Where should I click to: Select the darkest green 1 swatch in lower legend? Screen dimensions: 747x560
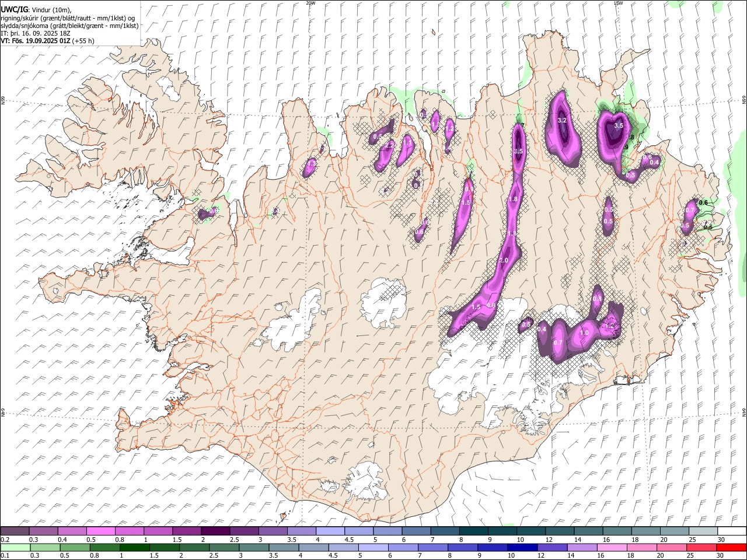pos(135,548)
